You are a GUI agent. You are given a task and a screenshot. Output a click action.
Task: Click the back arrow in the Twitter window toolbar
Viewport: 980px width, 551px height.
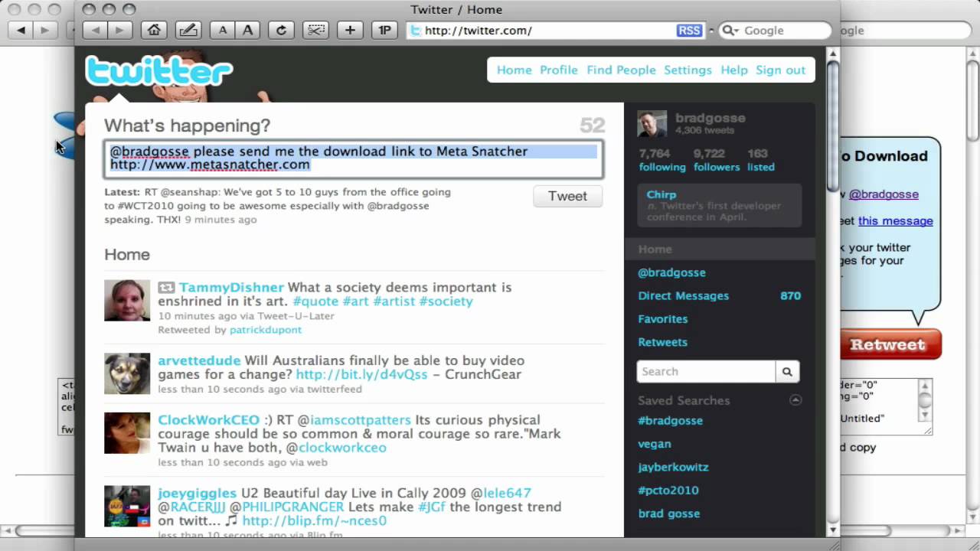tap(95, 30)
